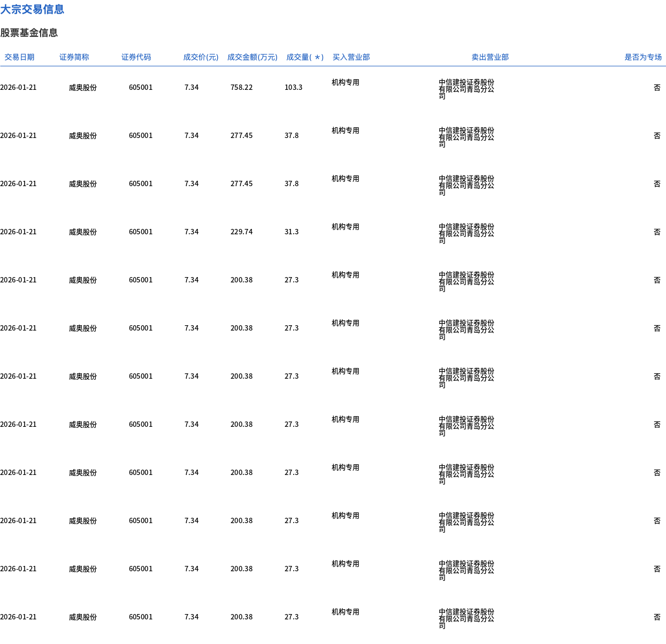Click the 大宗交易信息 page title
666x644 pixels.
(x=32, y=9)
